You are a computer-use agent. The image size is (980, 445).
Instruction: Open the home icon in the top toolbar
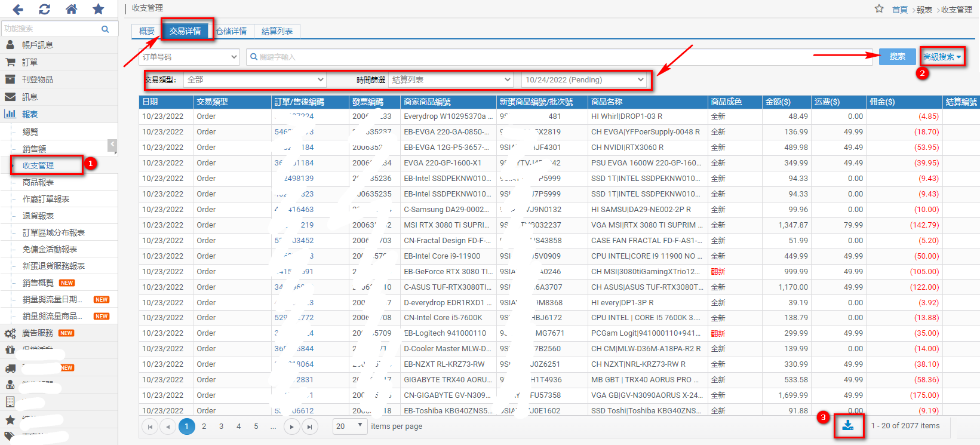click(x=71, y=9)
